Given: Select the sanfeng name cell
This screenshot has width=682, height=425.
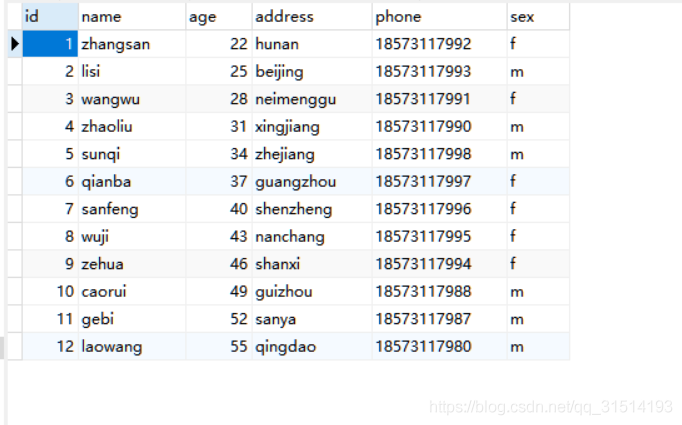Looking at the screenshot, I should click(132, 209).
